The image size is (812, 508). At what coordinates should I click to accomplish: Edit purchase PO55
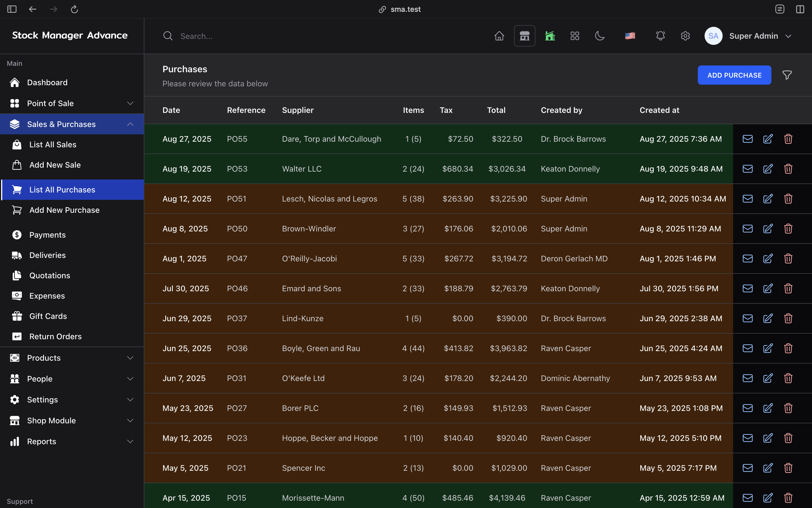click(x=768, y=139)
